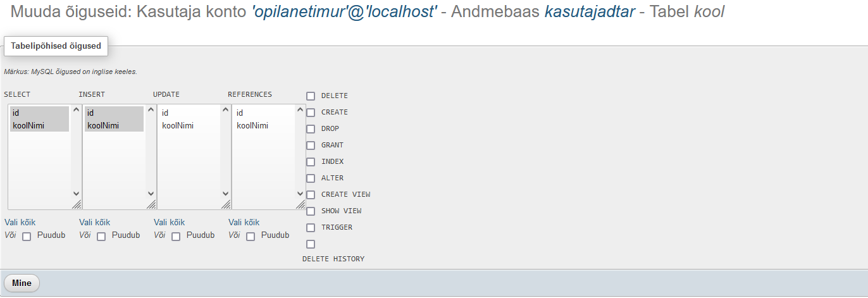Select koolNimi in the UPDATE column list

pos(178,125)
